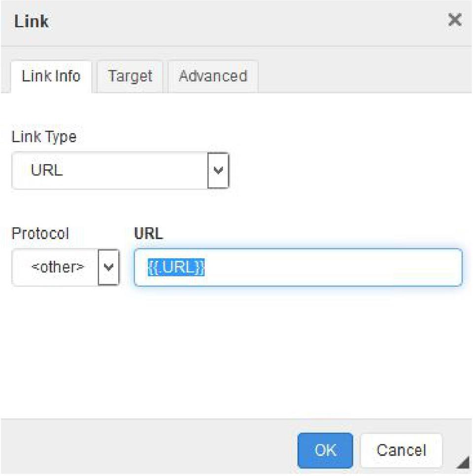The image size is (473, 476).
Task: Select the Link Info tab
Action: (x=51, y=76)
